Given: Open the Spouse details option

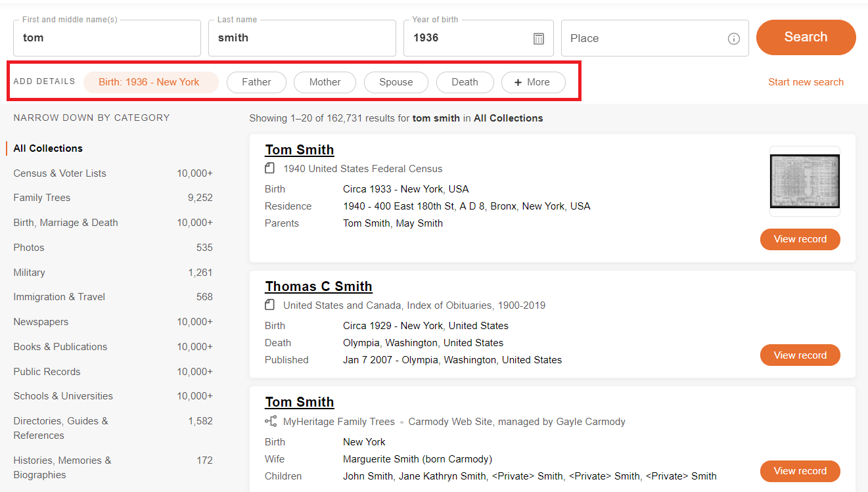Looking at the screenshot, I should click(x=396, y=82).
